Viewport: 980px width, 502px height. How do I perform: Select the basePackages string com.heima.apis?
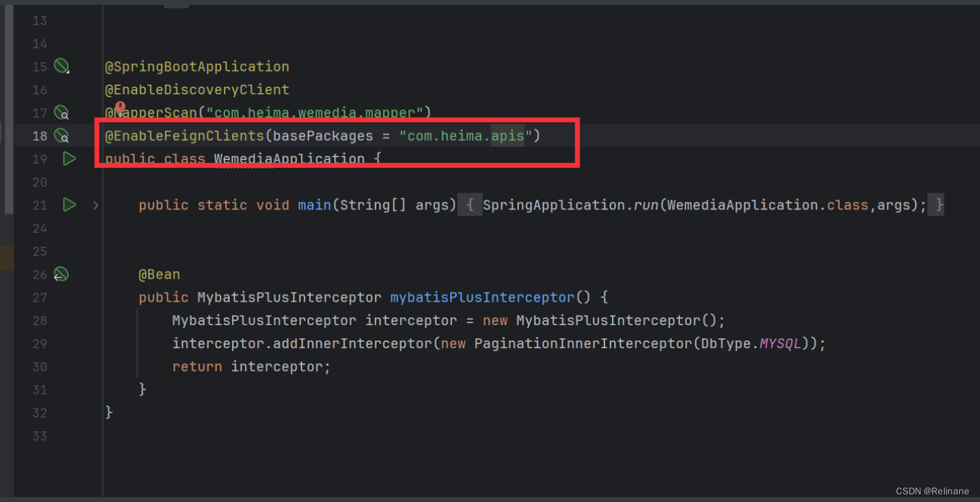[464, 136]
